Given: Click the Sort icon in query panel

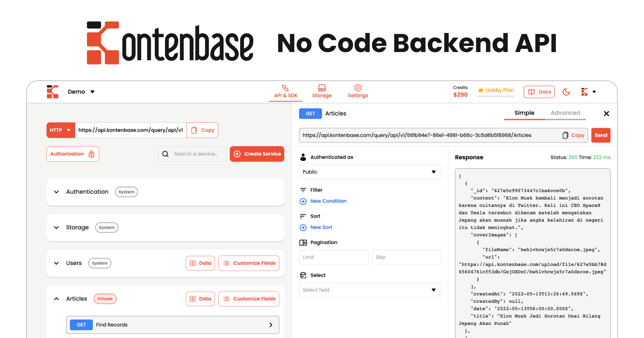Looking at the screenshot, I should tap(303, 216).
